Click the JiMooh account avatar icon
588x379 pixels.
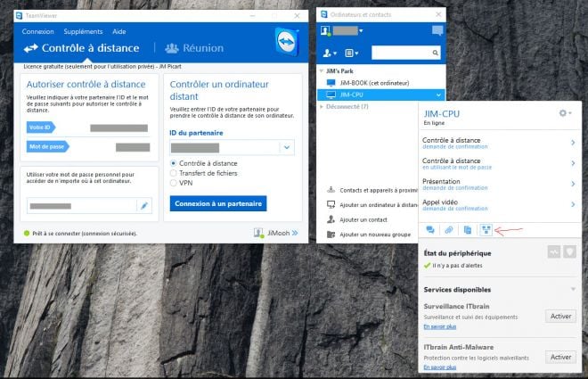258,233
